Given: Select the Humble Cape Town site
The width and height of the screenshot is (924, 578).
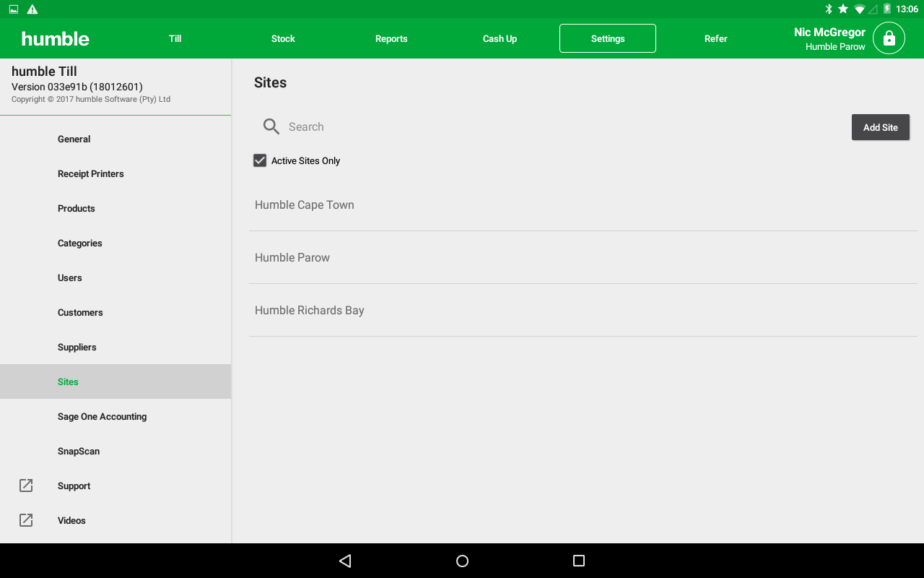Looking at the screenshot, I should click(583, 204).
